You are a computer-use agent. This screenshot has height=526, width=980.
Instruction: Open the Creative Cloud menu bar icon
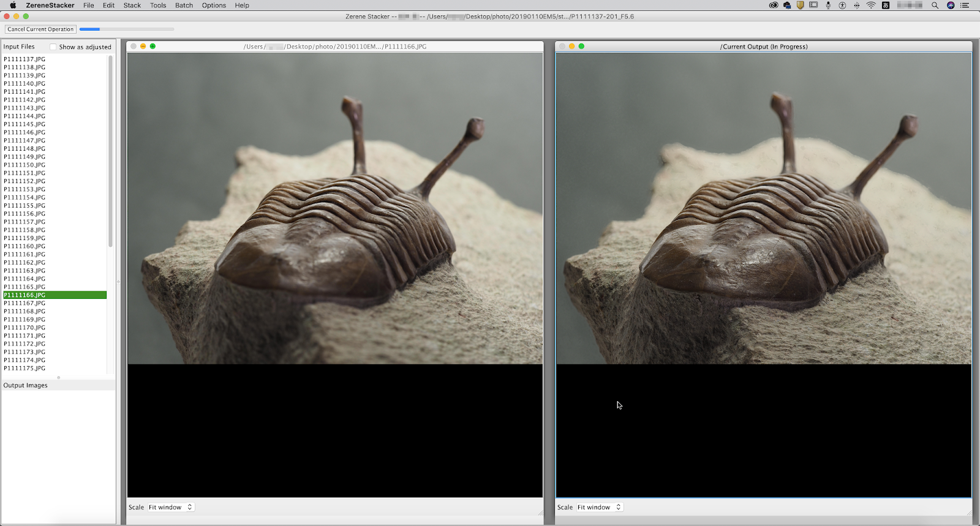[774, 5]
